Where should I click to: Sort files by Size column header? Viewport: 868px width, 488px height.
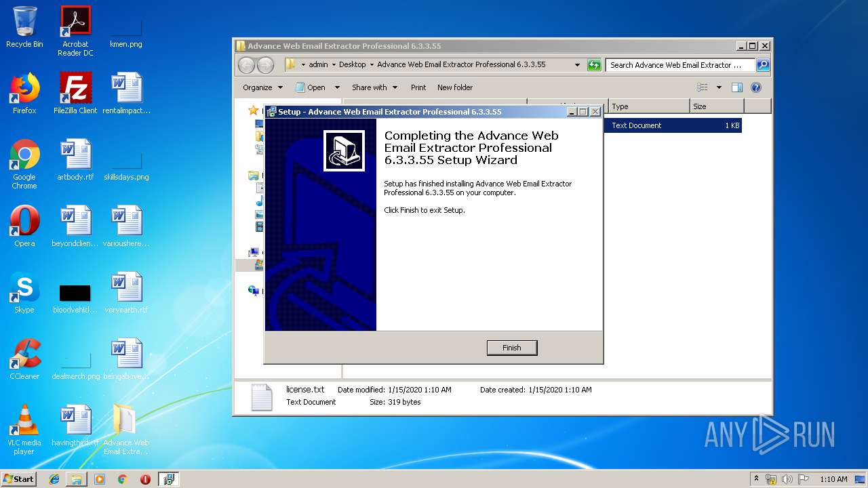pos(717,106)
